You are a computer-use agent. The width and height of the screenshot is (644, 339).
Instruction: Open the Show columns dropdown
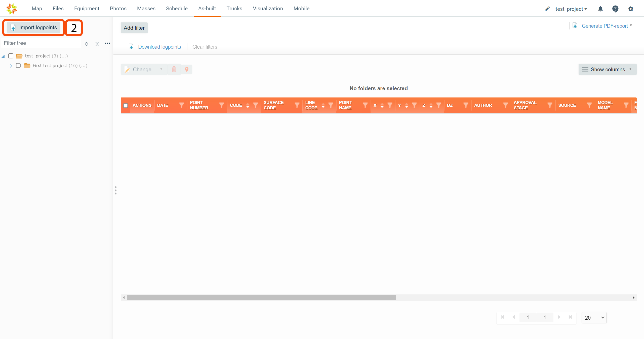coord(607,70)
